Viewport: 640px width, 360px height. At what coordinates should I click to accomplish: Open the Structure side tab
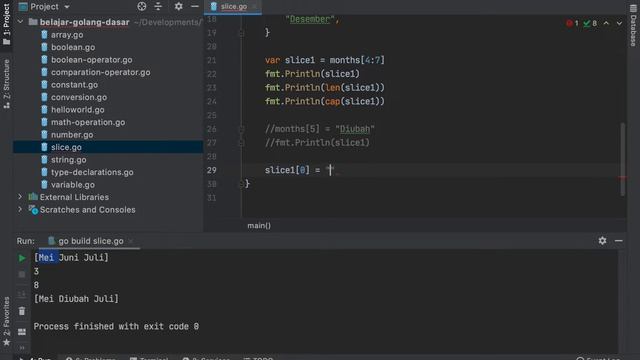[x=6, y=84]
